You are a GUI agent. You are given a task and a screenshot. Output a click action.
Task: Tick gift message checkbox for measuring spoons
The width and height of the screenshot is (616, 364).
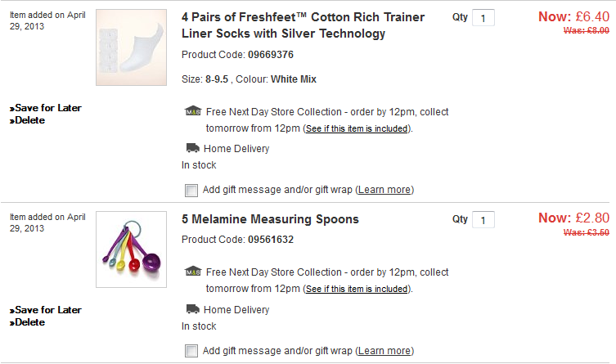[191, 351]
